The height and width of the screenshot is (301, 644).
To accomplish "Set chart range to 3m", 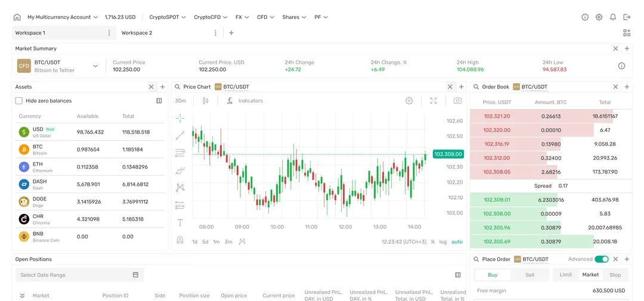I will coord(228,242).
